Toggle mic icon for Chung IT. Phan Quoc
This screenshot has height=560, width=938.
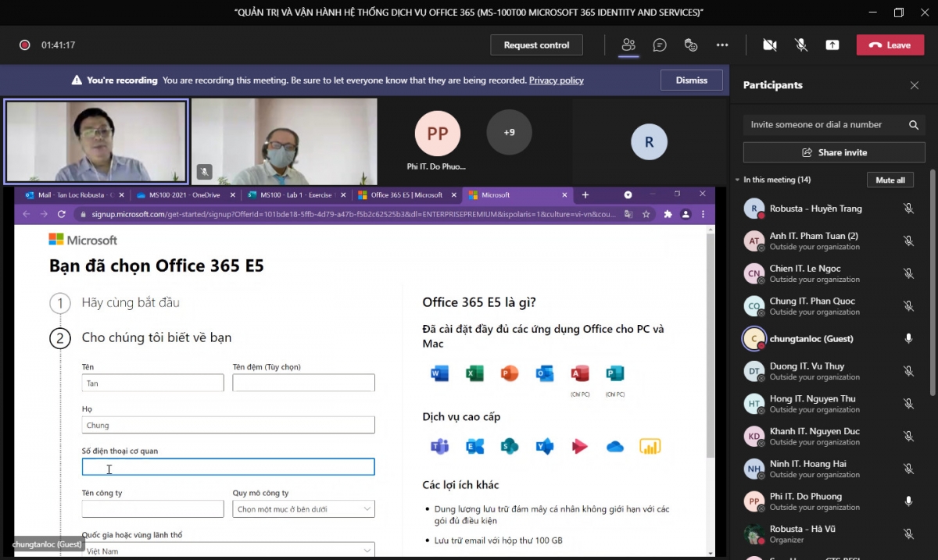click(x=908, y=306)
